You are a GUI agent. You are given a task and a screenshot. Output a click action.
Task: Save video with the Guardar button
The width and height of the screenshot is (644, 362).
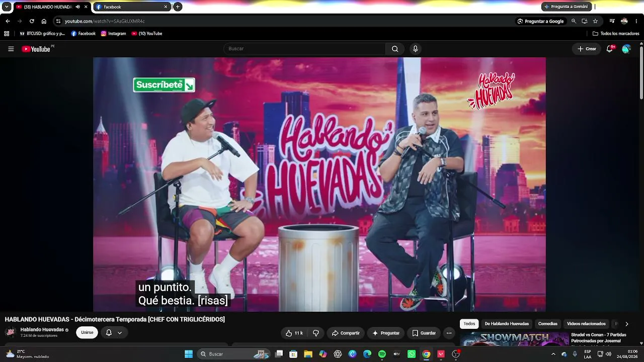coord(424,333)
